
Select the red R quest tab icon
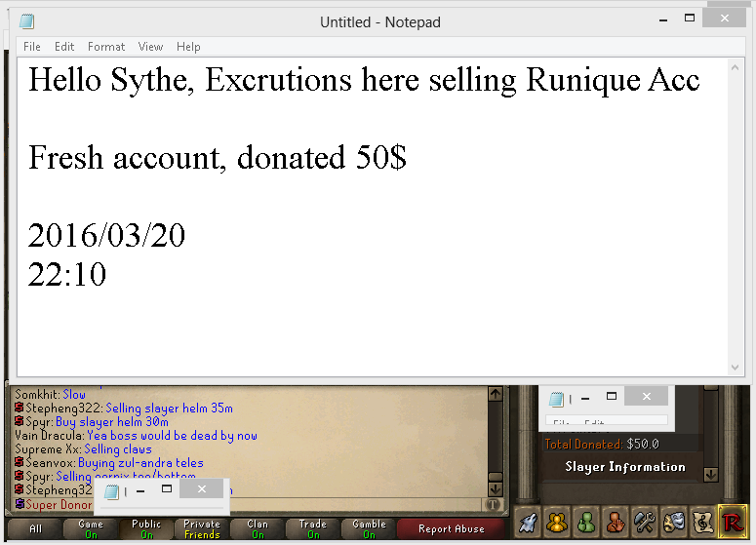(x=732, y=523)
